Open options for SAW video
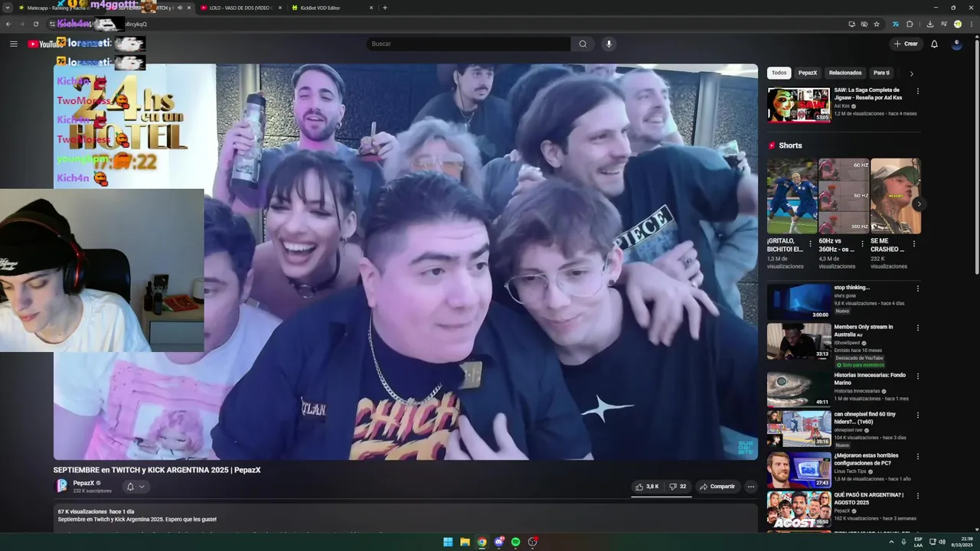 click(x=918, y=91)
